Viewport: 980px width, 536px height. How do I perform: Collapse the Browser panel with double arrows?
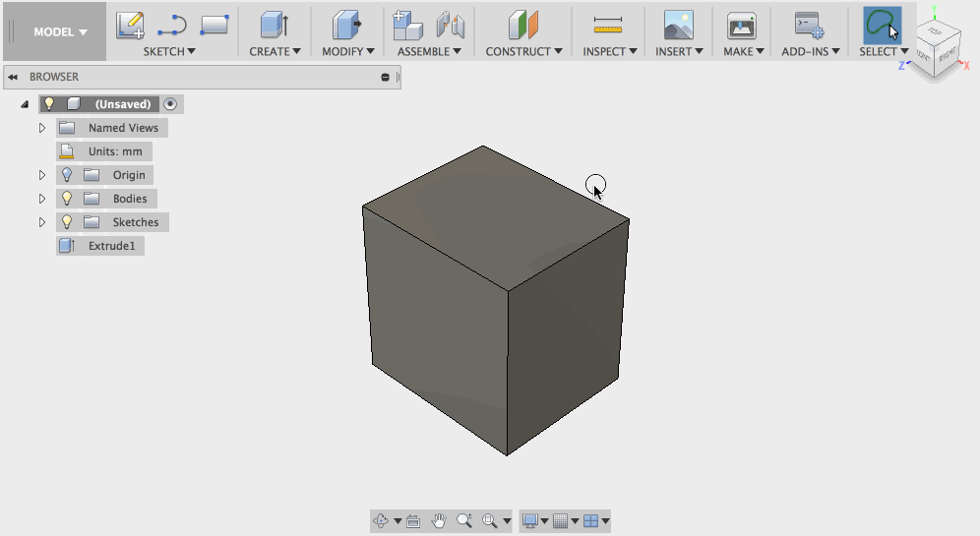pos(13,77)
